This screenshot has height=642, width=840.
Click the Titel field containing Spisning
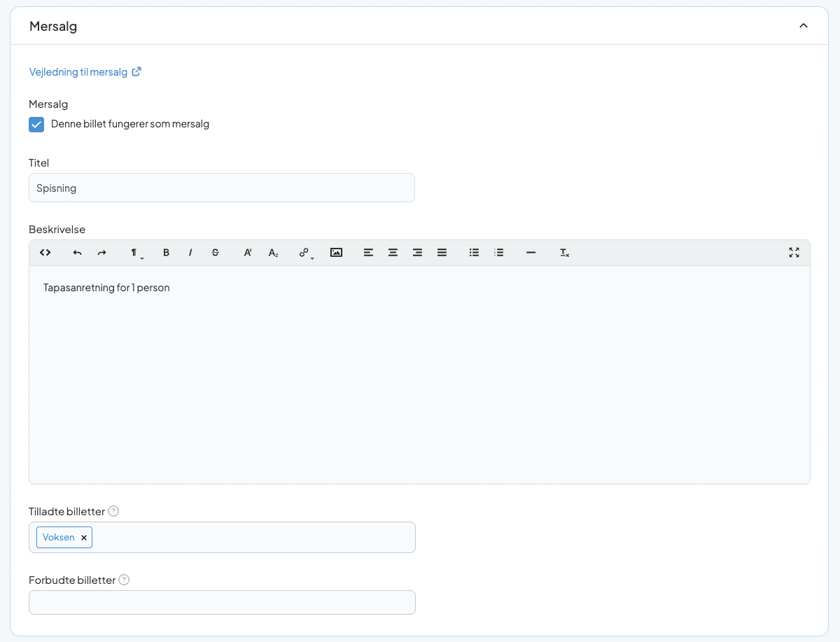click(221, 188)
